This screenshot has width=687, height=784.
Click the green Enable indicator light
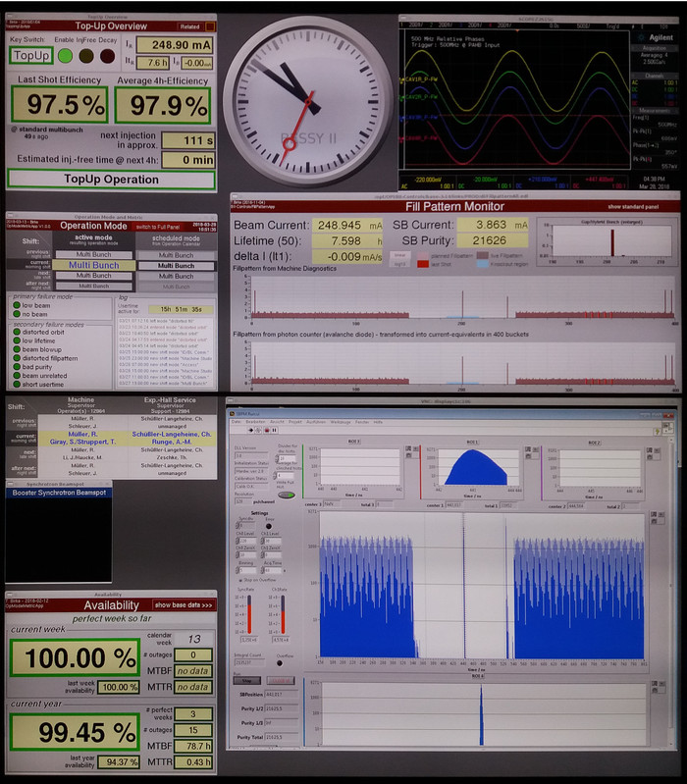66,56
